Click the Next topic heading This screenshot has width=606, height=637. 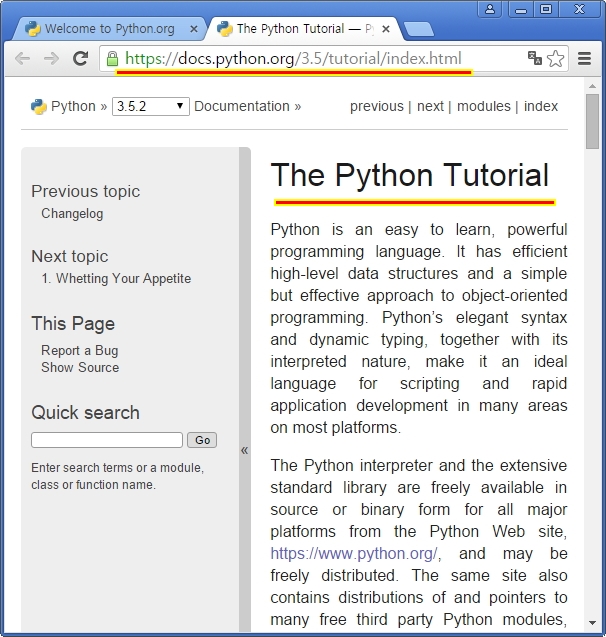point(70,256)
